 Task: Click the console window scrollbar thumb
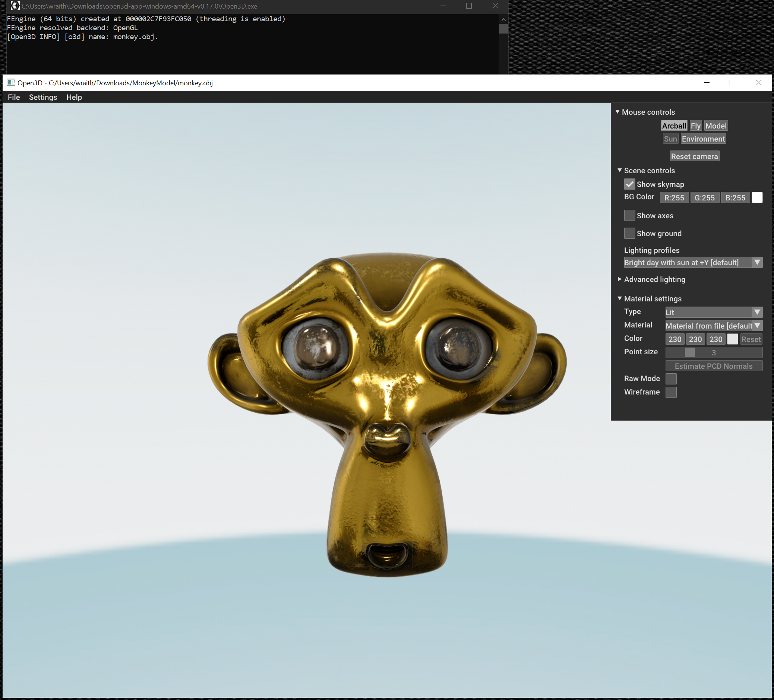tap(503, 29)
